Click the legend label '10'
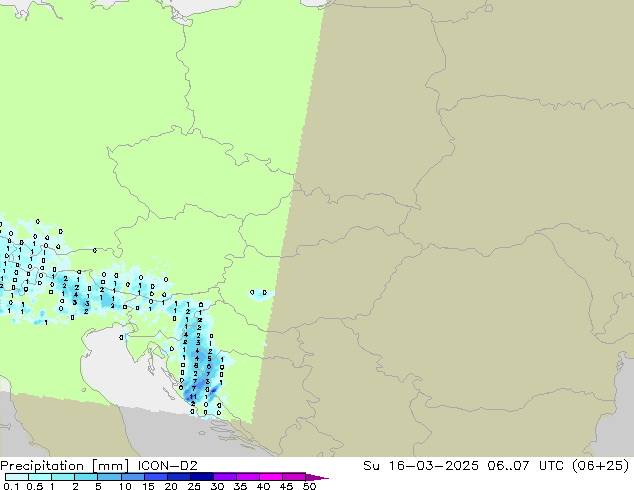 [x=125, y=486]
